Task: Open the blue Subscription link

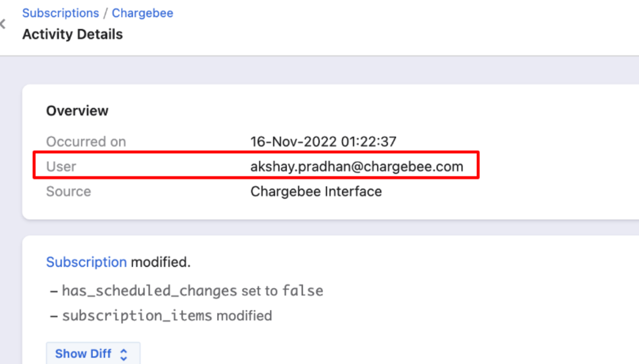Action: coord(86,262)
